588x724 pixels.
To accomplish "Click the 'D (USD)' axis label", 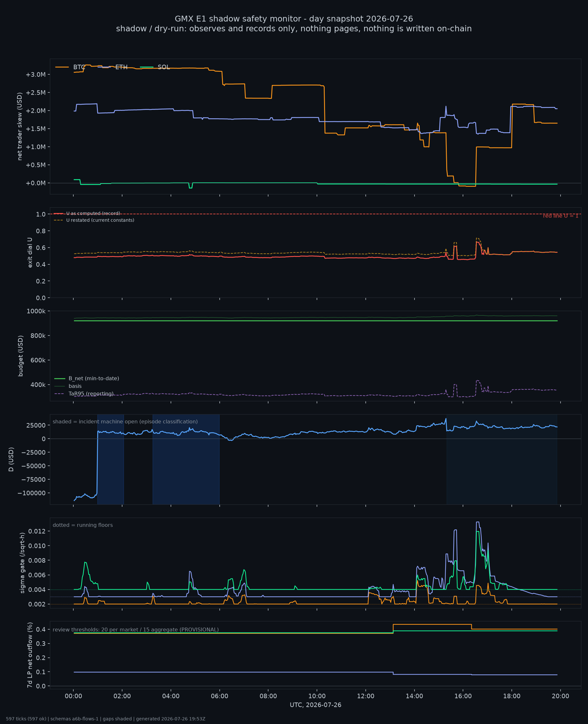I will (x=11, y=459).
